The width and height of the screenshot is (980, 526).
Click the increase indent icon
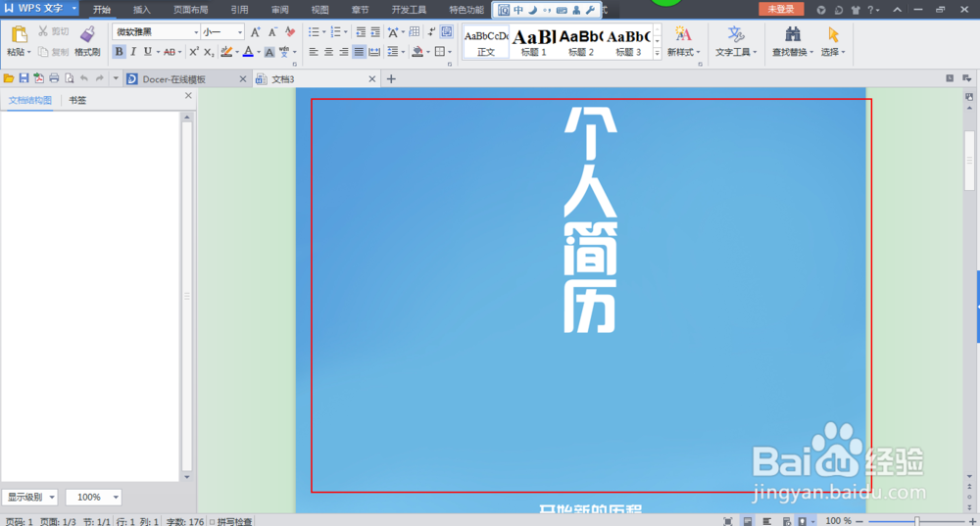(375, 32)
